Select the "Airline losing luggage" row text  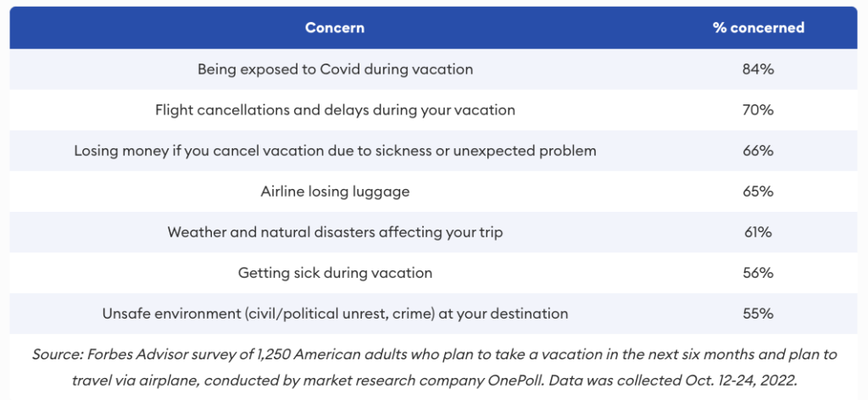335,192
